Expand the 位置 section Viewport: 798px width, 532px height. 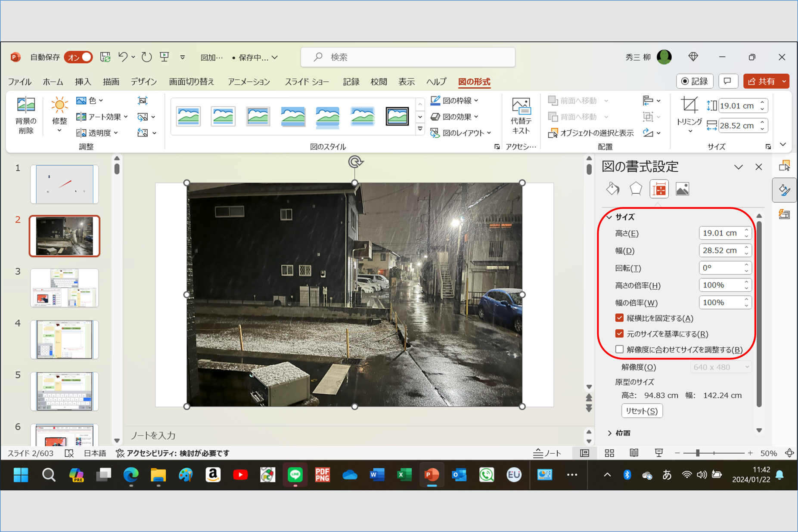pos(619,433)
